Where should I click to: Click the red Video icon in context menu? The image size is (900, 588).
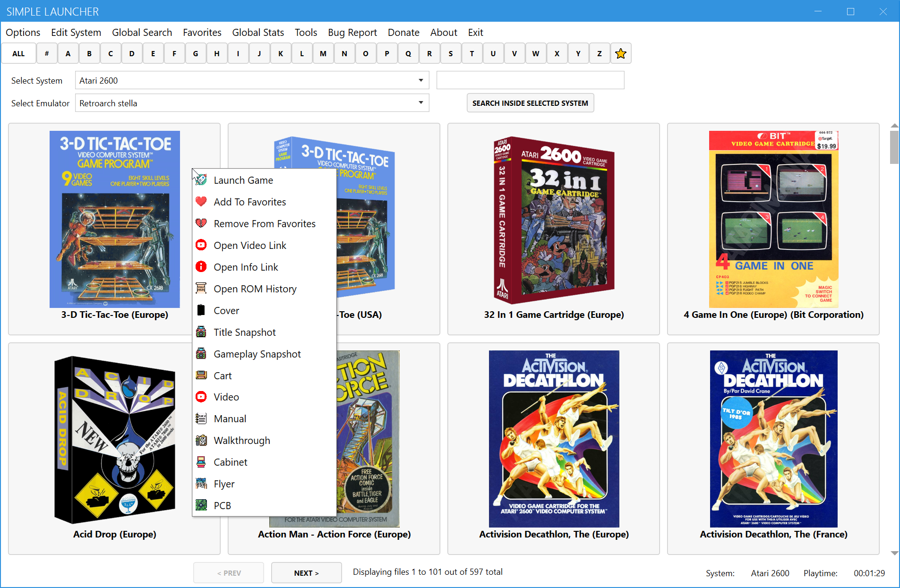[201, 397]
